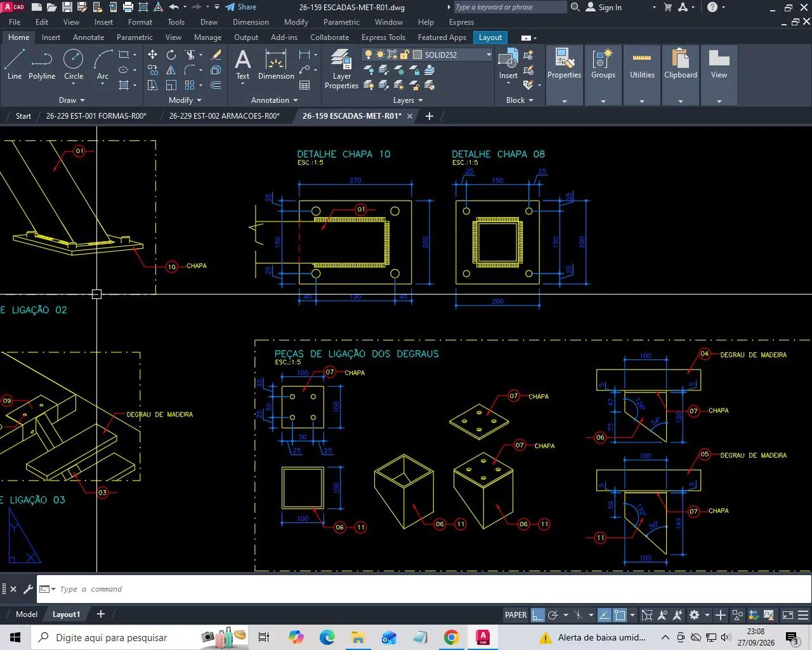Open Google Chrome from taskbar
The image size is (812, 650).
[452, 637]
